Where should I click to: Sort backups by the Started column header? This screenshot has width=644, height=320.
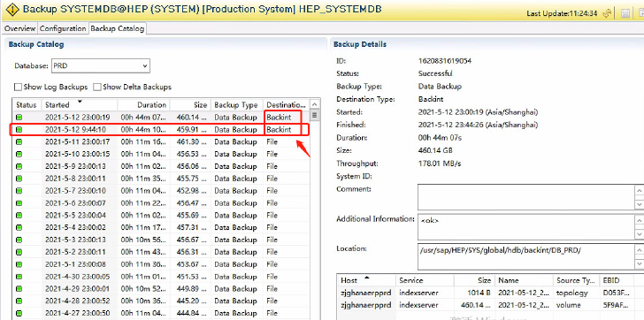click(x=80, y=105)
